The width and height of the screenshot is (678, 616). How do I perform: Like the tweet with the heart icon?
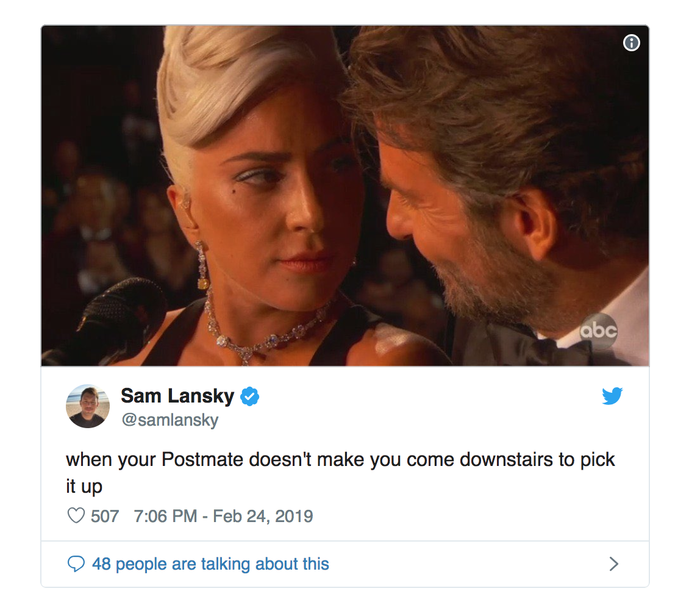click(76, 515)
